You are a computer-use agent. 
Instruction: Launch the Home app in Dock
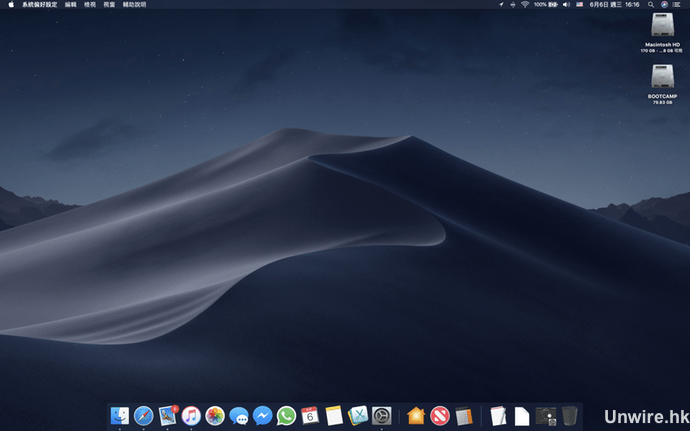coord(416,416)
